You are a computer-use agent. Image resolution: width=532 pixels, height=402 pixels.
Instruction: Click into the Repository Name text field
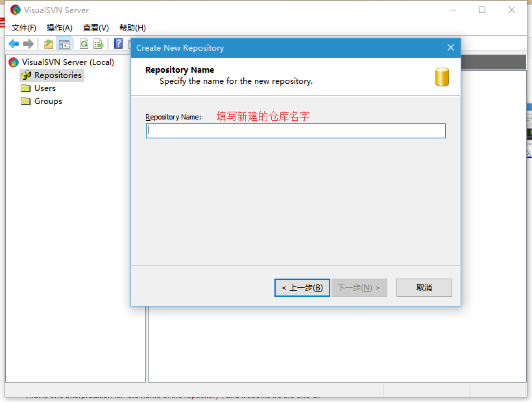[x=295, y=131]
